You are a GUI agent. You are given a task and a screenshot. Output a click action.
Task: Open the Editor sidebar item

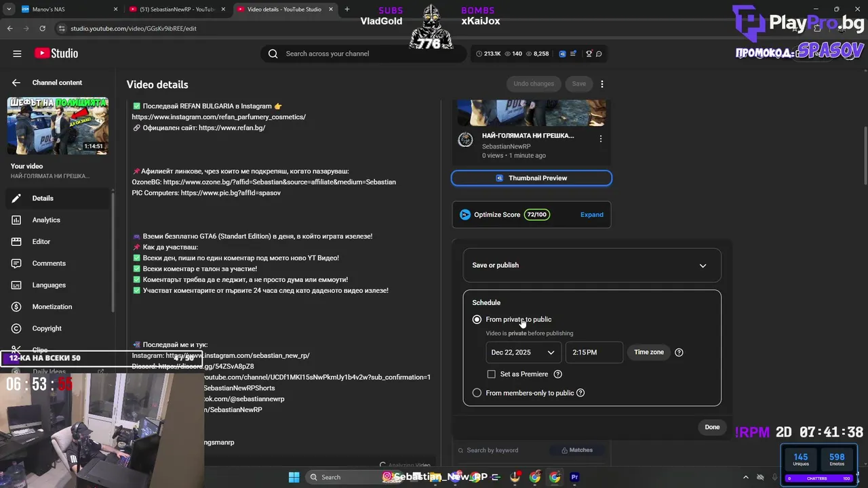(58, 241)
